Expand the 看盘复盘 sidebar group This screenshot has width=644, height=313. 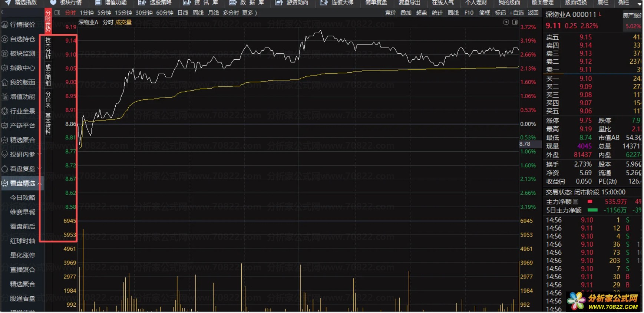(x=39, y=169)
